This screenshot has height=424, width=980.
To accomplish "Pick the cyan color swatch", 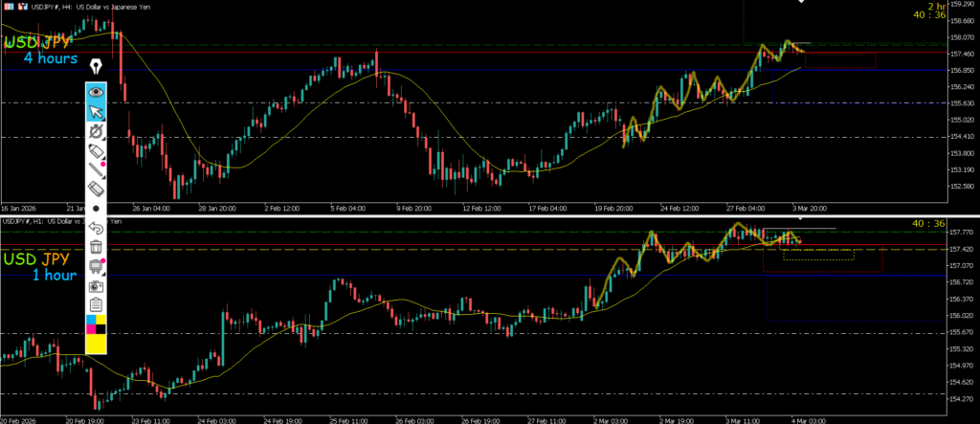I will [x=91, y=320].
